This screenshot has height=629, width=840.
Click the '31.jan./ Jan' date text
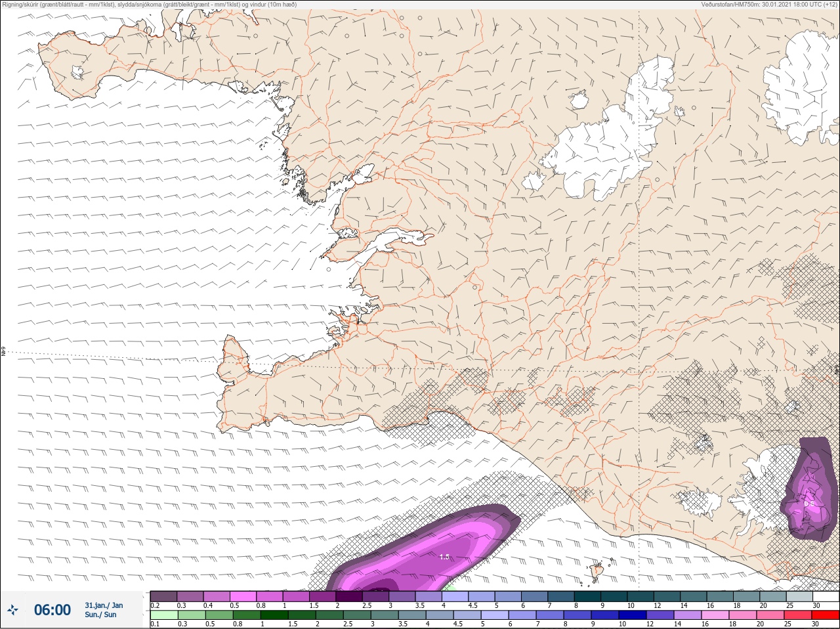tap(104, 605)
